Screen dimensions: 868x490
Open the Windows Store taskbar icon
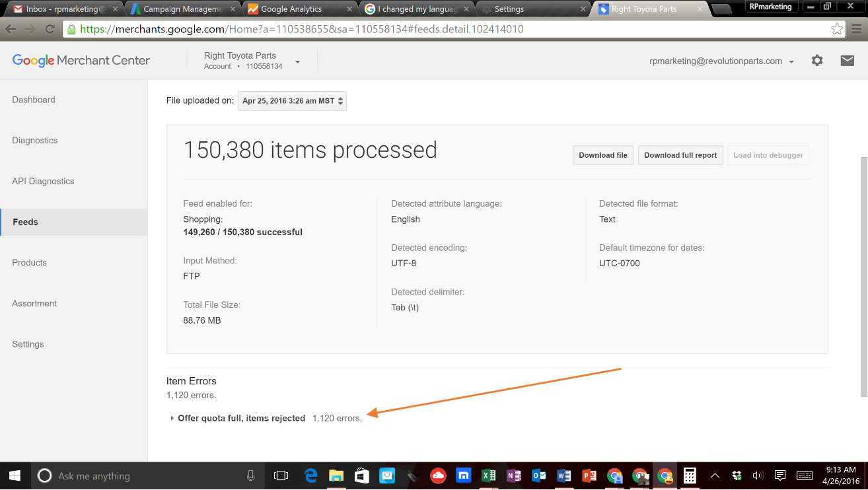click(361, 475)
